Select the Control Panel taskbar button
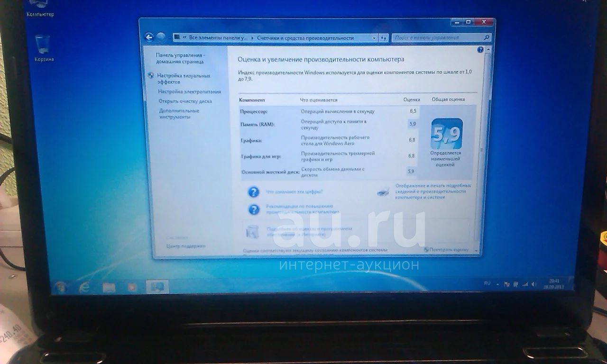 tap(157, 287)
